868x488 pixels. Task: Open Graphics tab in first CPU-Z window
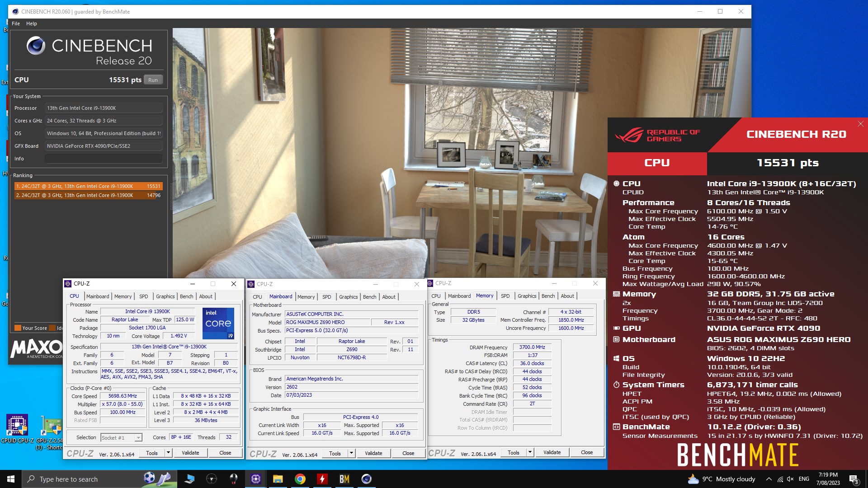(165, 296)
